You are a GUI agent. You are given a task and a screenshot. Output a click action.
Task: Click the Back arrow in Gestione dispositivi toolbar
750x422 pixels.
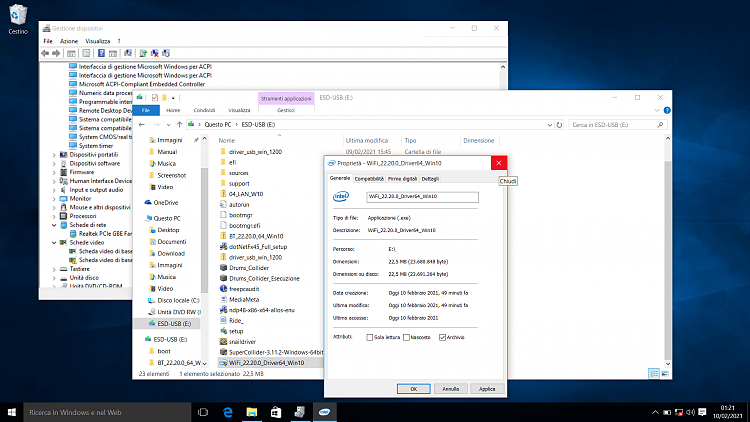45,53
